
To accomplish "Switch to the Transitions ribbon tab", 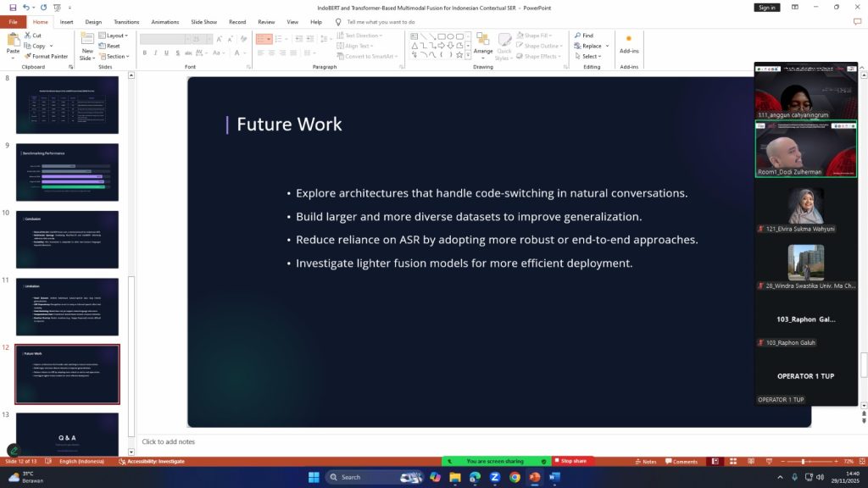I will 126,22.
